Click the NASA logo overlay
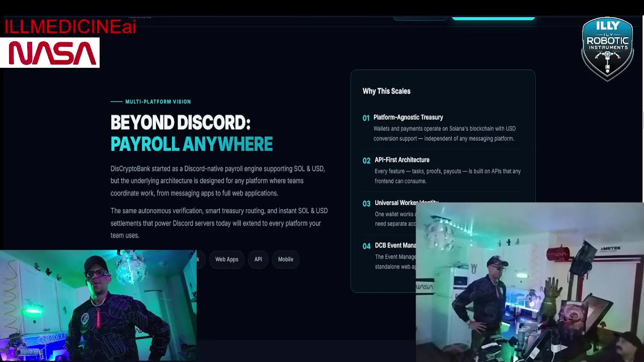Viewport: 644px width, 362px height. [x=50, y=53]
